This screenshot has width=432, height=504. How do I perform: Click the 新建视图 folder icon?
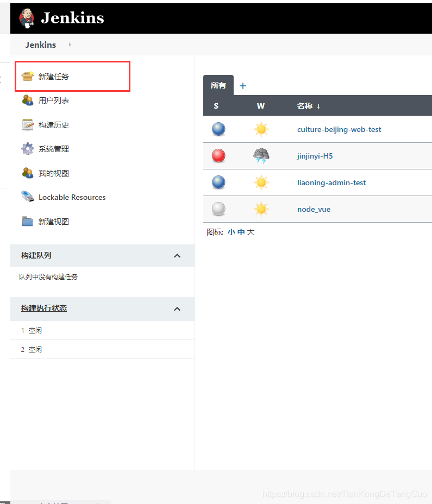27,221
